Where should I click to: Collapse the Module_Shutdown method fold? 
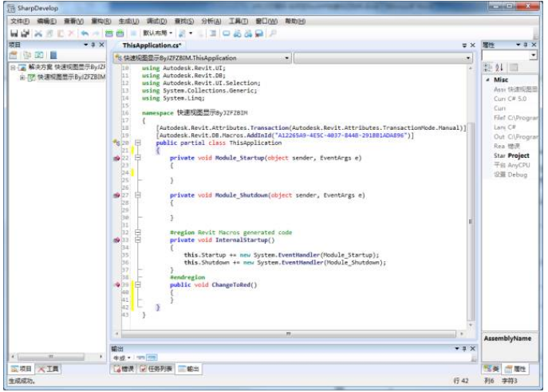(138, 195)
